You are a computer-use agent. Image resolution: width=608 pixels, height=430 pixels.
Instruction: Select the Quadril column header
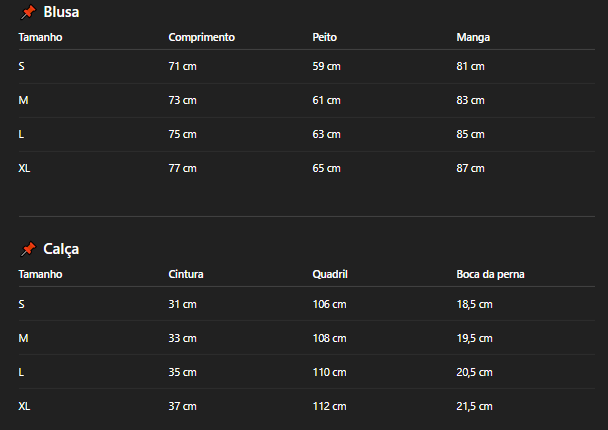pos(329,273)
